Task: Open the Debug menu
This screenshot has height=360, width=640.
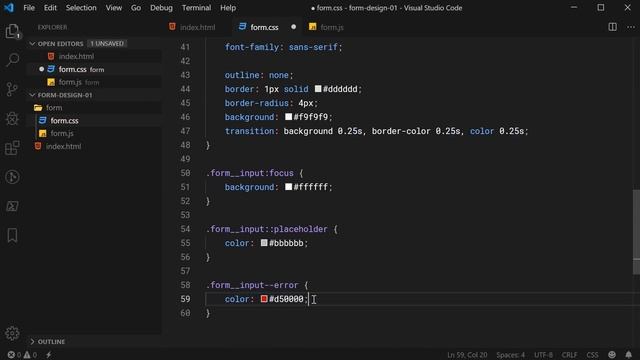Action: [x=161, y=8]
